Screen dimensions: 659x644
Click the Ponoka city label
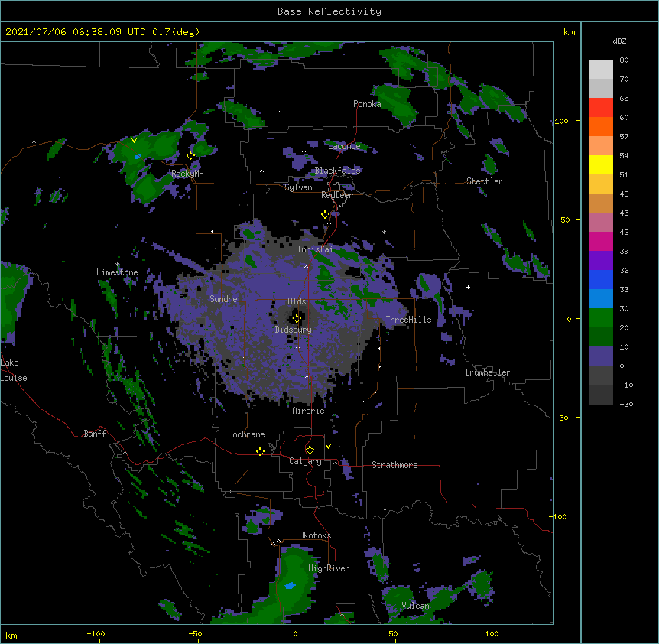click(x=367, y=104)
